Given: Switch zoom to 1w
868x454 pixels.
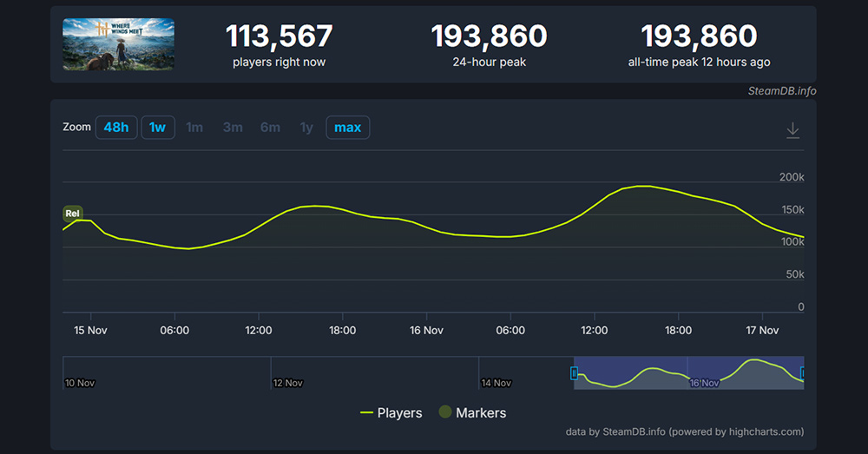Looking at the screenshot, I should [x=157, y=128].
